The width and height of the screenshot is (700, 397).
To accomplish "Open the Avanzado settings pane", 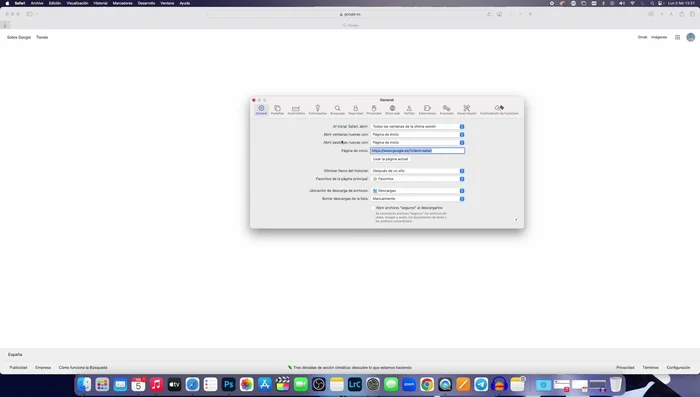I will [x=446, y=110].
